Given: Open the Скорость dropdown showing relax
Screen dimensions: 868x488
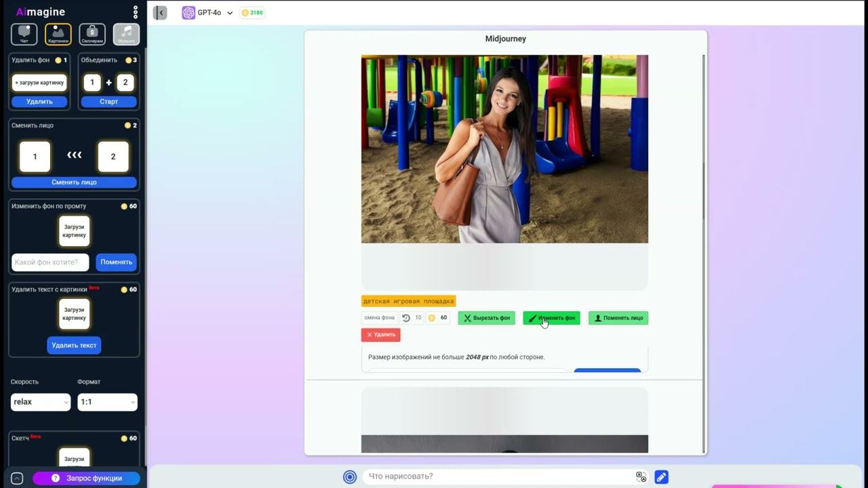Looking at the screenshot, I should [41, 402].
